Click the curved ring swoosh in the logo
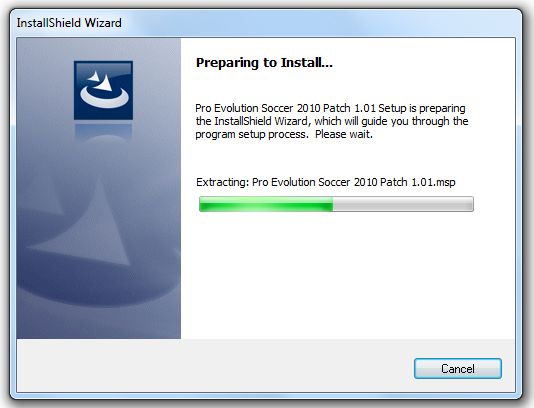 point(104,97)
